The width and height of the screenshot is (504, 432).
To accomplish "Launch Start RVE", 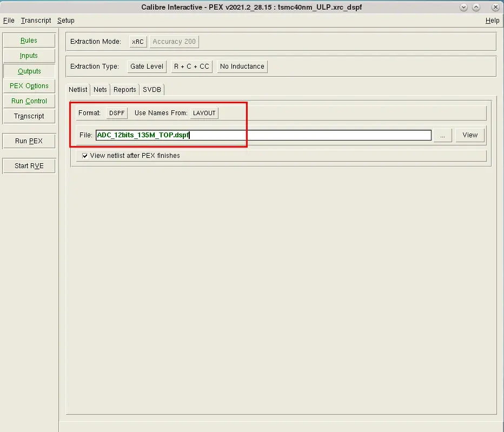I will pyautogui.click(x=29, y=166).
